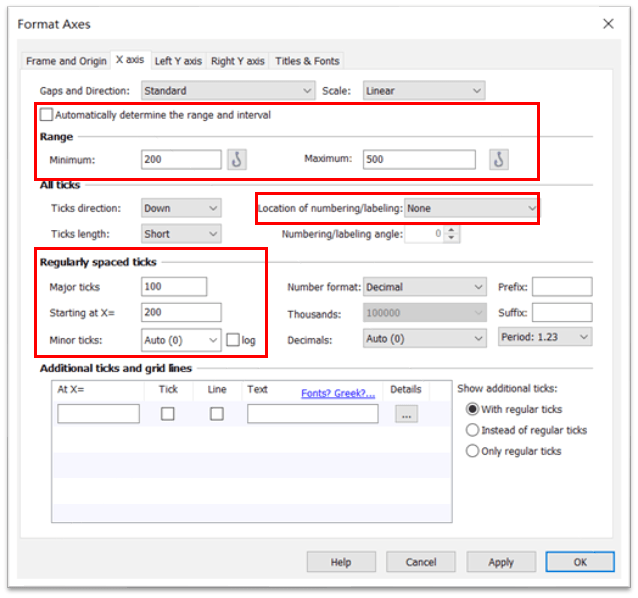Expand the Scale dropdown set to Linear
Screen dimensions: 638x598
424,91
